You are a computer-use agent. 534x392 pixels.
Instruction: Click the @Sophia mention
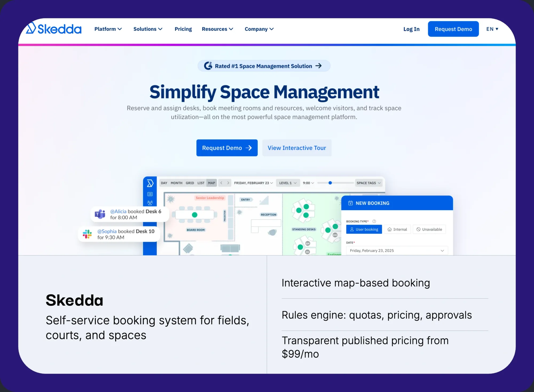point(107,231)
